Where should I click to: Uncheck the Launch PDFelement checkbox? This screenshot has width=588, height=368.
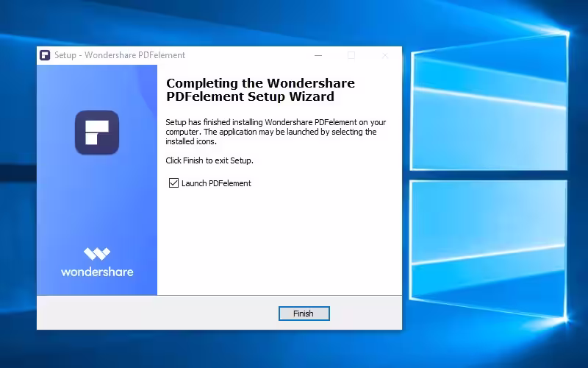[x=173, y=183]
